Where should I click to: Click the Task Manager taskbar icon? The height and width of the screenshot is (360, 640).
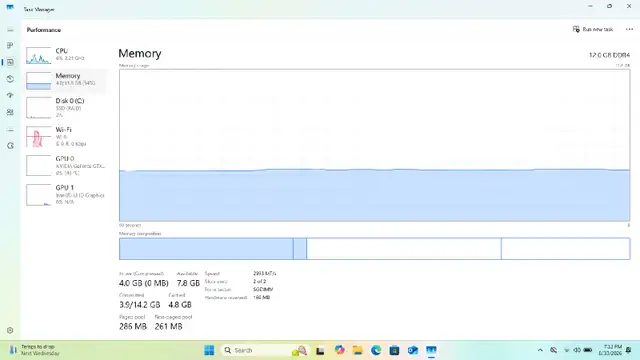[431, 350]
